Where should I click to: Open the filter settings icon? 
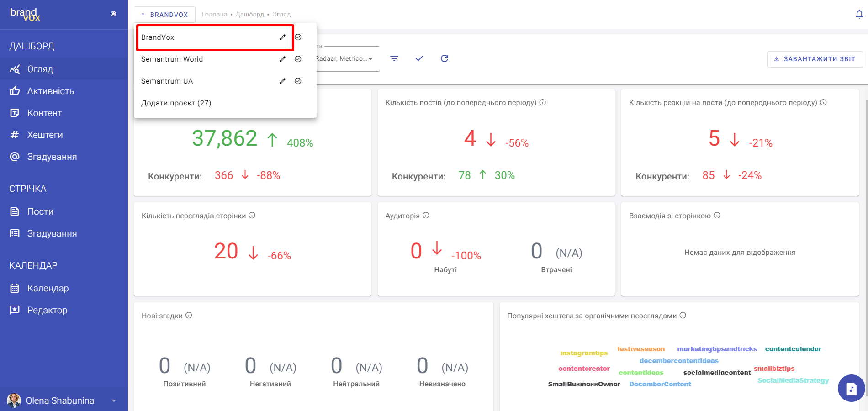point(394,58)
